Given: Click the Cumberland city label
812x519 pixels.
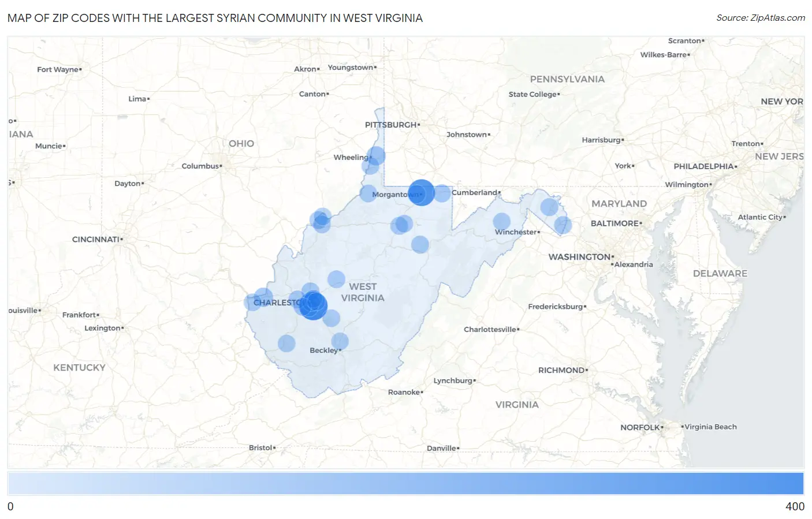Looking at the screenshot, I should click(x=474, y=192).
